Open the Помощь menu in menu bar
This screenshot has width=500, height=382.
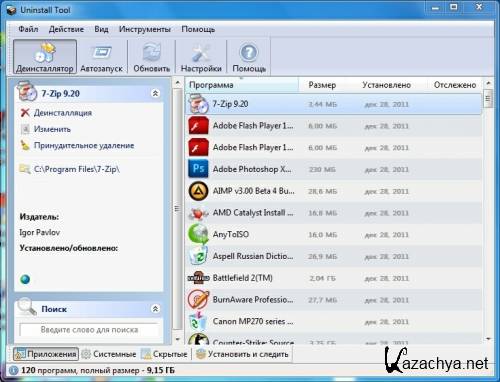pyautogui.click(x=198, y=29)
